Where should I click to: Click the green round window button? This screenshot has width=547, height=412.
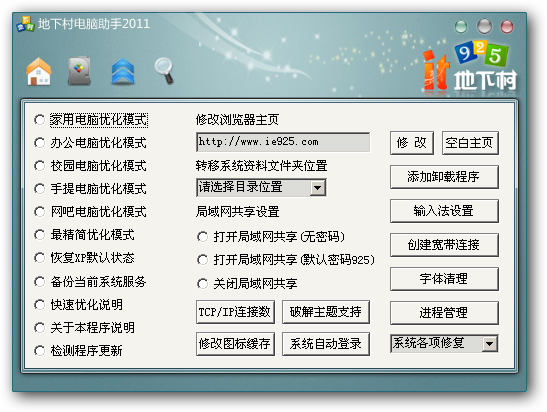click(x=461, y=27)
